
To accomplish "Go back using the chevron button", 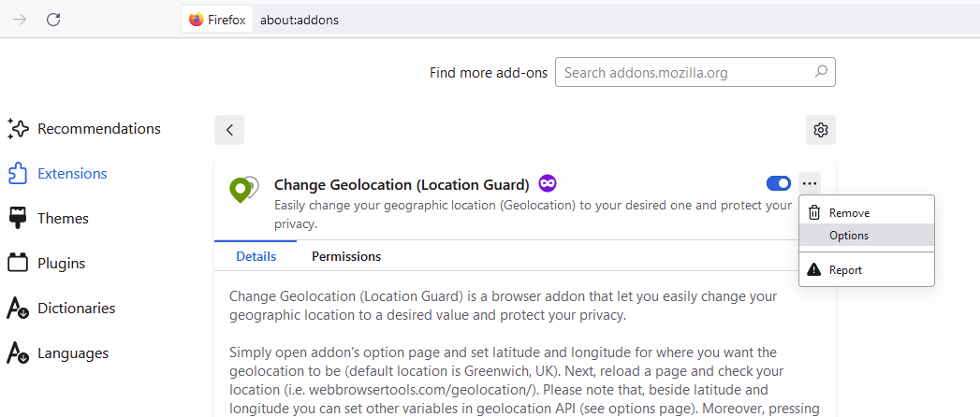I will [229, 130].
